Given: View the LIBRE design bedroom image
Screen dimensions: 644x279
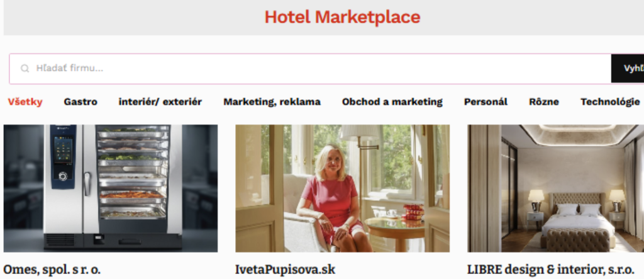Looking at the screenshot, I should [x=556, y=188].
